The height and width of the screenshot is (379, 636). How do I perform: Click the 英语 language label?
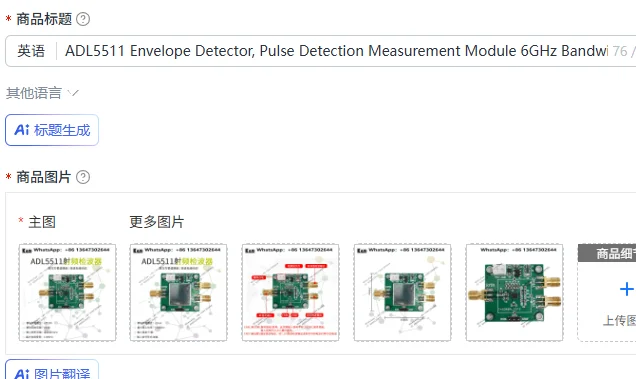tap(31, 51)
